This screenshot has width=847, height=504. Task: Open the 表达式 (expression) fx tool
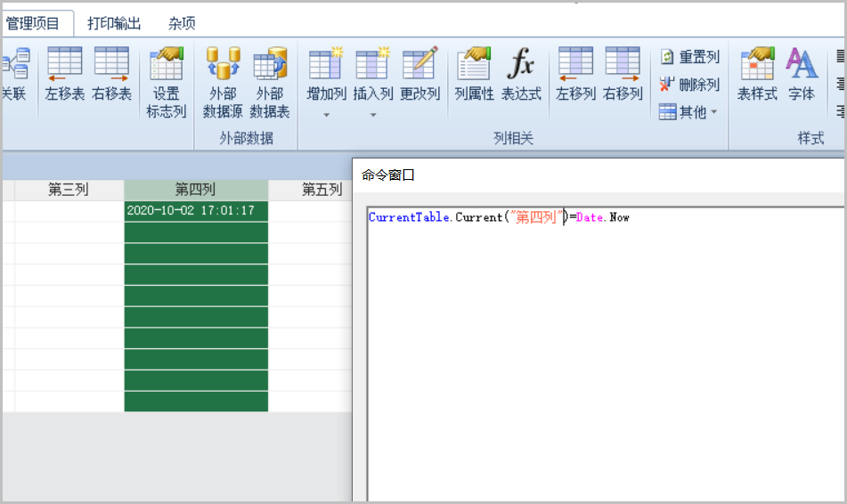(521, 73)
